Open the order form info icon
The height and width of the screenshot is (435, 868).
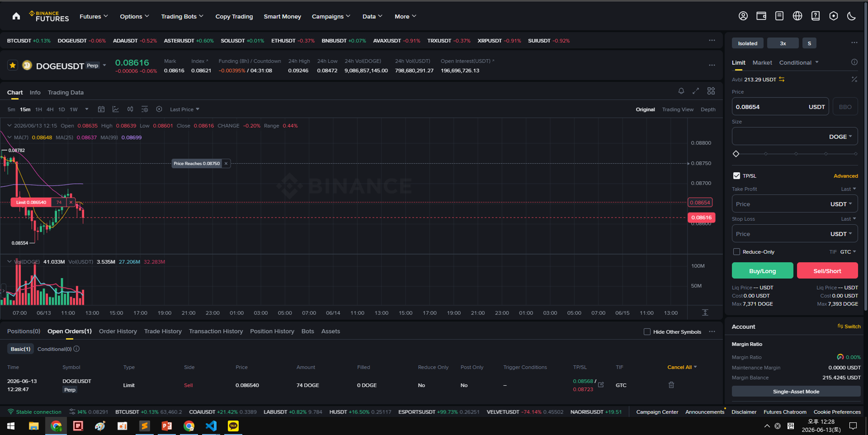coord(854,62)
